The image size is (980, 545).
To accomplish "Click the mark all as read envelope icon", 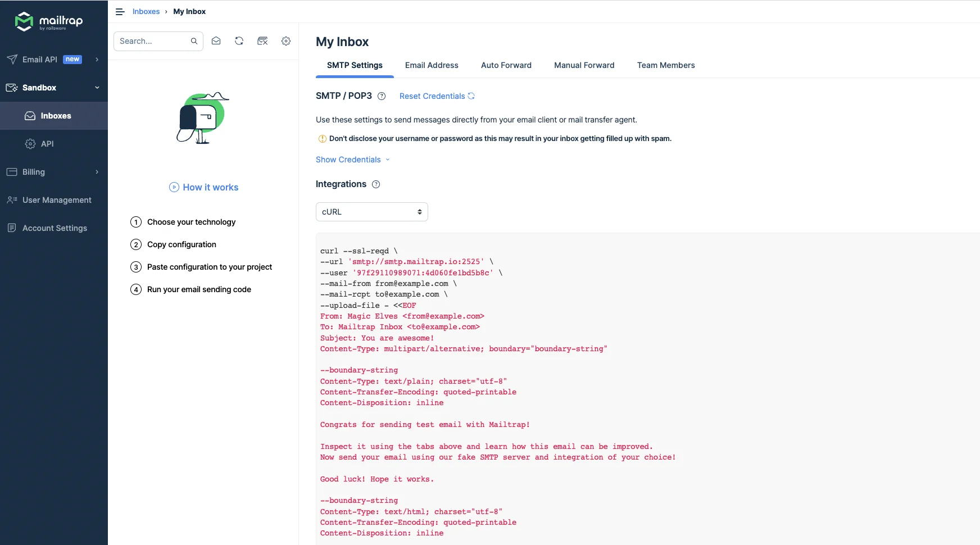I will tap(216, 40).
